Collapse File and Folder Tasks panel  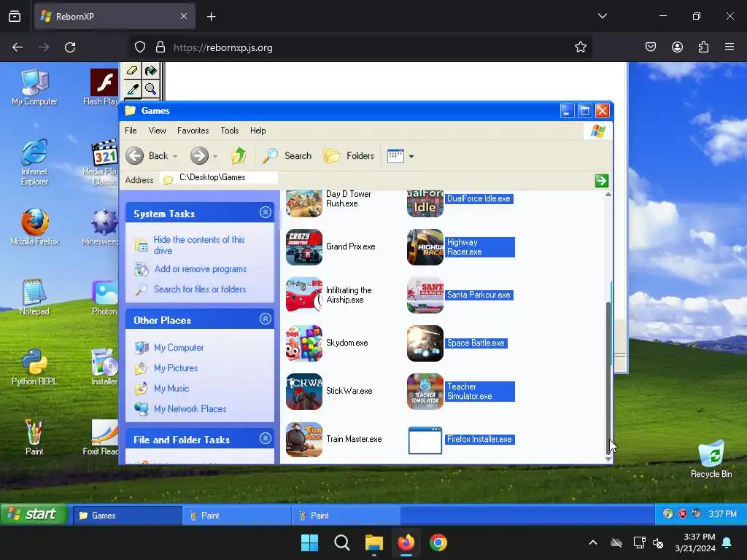point(266,438)
